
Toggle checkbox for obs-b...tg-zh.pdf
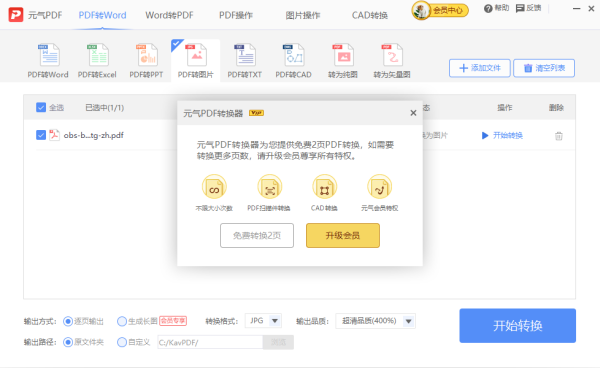(x=41, y=135)
